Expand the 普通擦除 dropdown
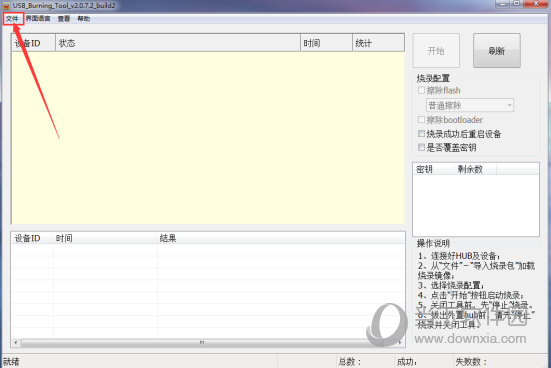The image size is (551, 368). click(470, 105)
